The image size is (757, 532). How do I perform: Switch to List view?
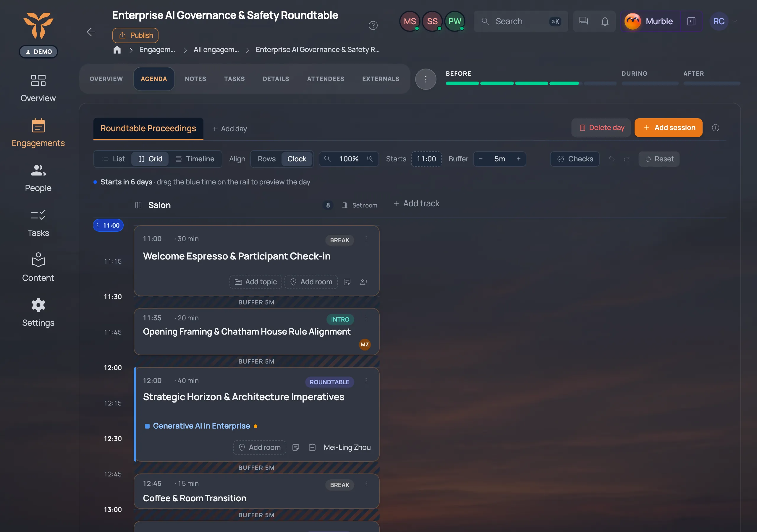click(x=114, y=159)
